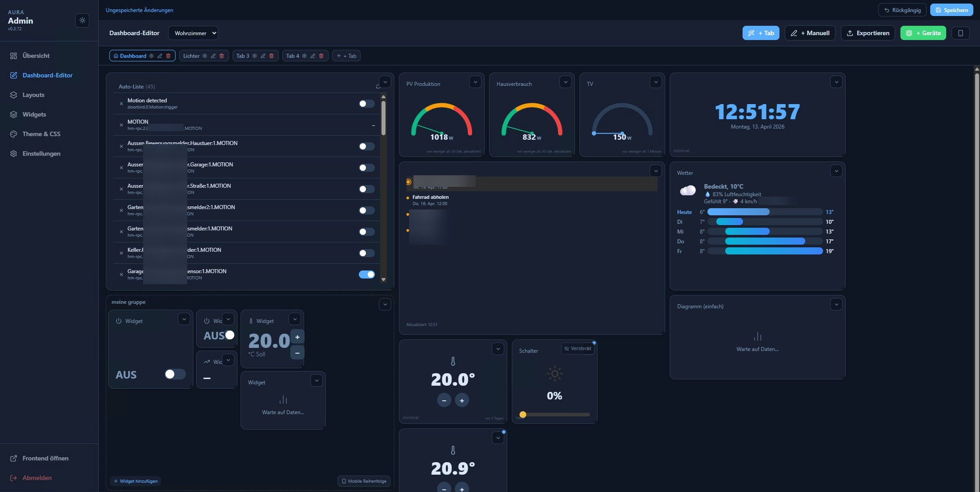This screenshot has width=980, height=492.
Task: Remove Motion detected entry with X
Action: (x=121, y=104)
